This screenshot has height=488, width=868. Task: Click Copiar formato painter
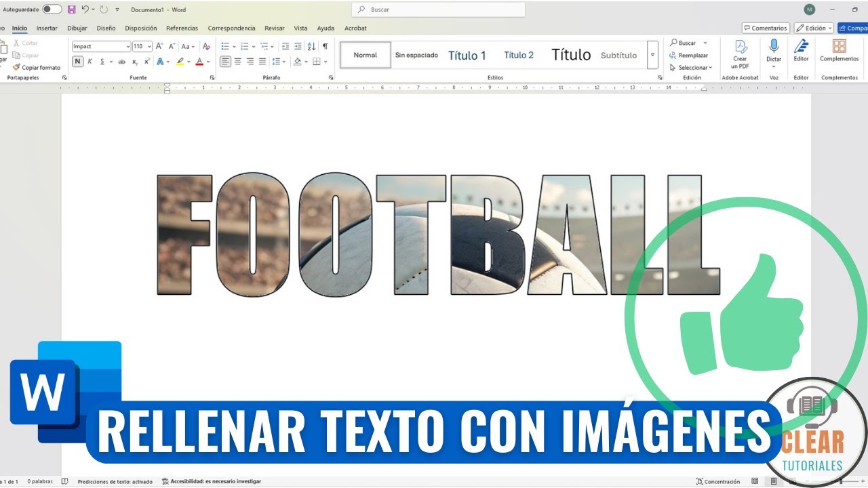37,68
